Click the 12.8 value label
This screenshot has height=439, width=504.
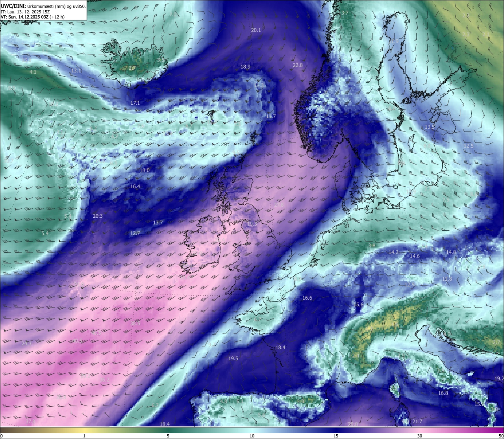447,279
